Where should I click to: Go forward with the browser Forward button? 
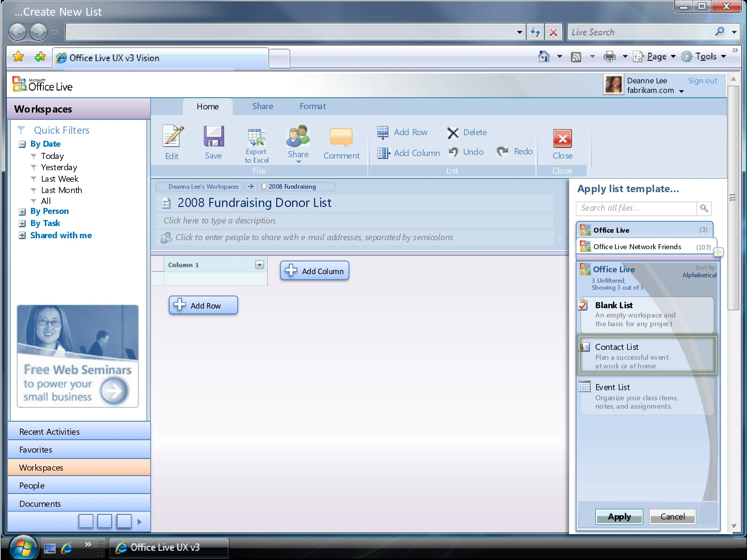39,32
